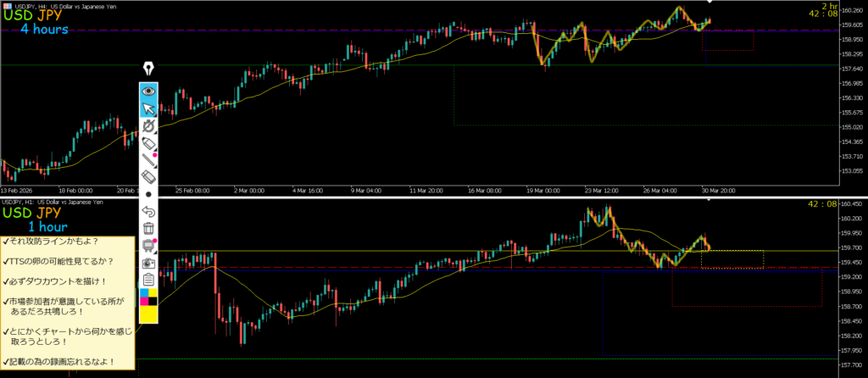The width and height of the screenshot is (868, 378).
Task: Take a screenshot with the camera icon
Action: [x=149, y=263]
